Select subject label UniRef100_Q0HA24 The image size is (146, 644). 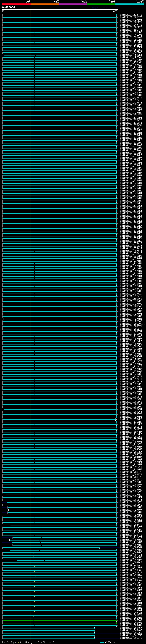click(x=131, y=613)
